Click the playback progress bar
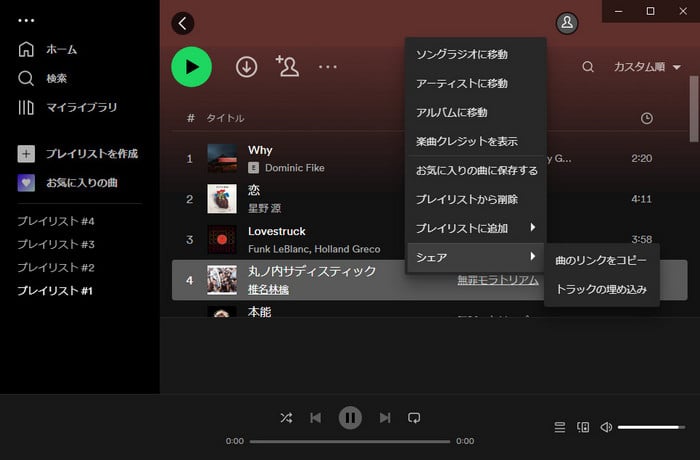The width and height of the screenshot is (700, 460). click(350, 441)
